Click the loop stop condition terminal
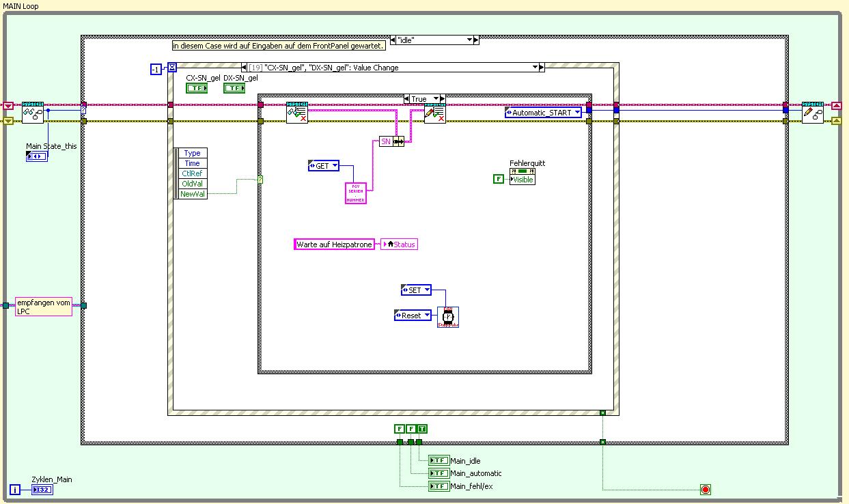The height and width of the screenshot is (504, 849). 706,489
